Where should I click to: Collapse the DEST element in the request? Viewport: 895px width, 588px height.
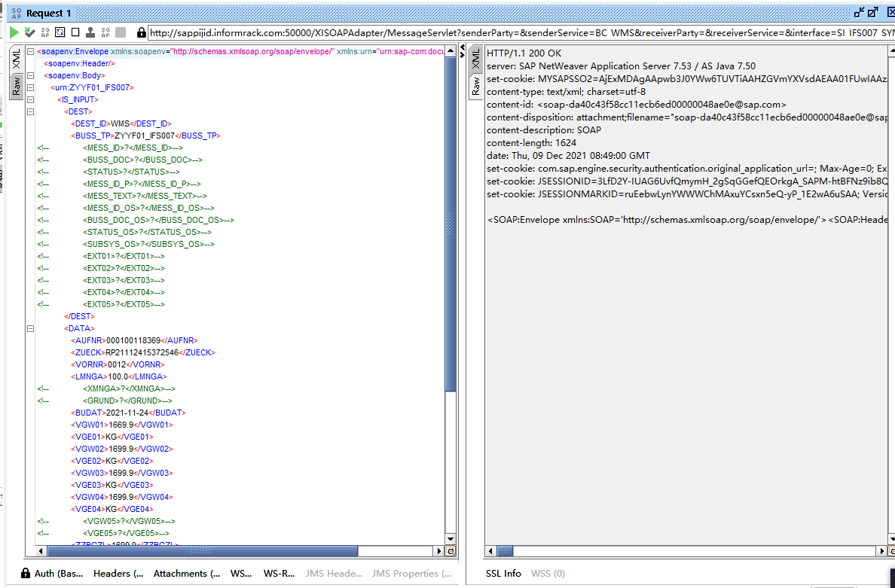point(29,111)
